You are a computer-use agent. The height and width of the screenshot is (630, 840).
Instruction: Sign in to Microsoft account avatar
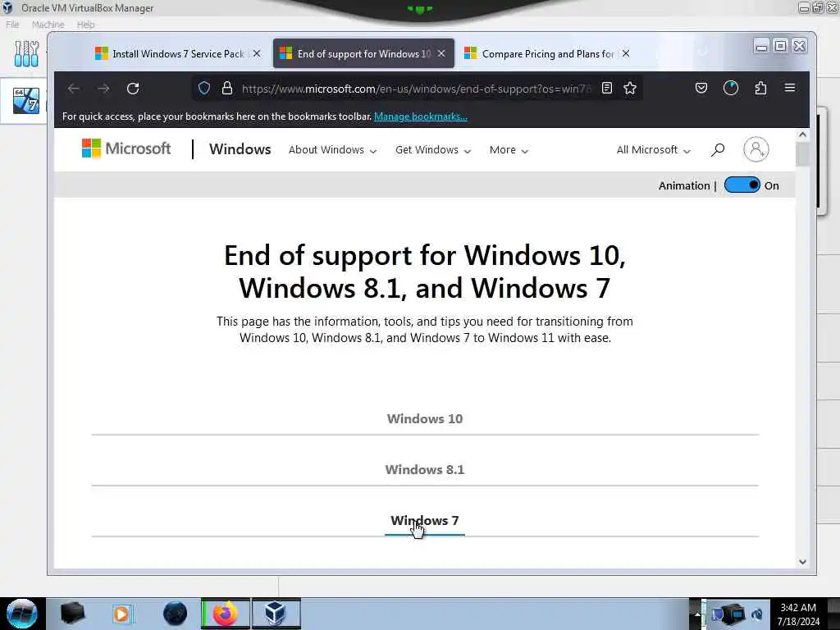(756, 149)
